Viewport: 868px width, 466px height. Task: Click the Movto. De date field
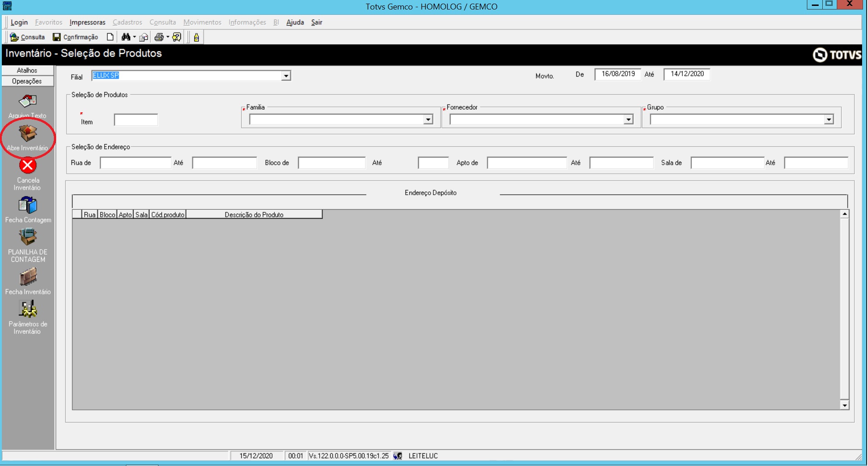tap(618, 74)
